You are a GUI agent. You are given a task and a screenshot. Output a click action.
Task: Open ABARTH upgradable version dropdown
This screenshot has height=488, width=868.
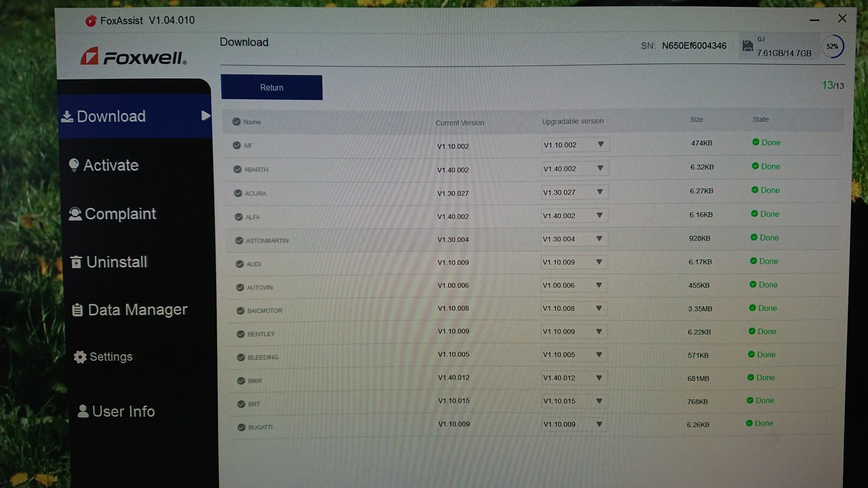coord(574,168)
